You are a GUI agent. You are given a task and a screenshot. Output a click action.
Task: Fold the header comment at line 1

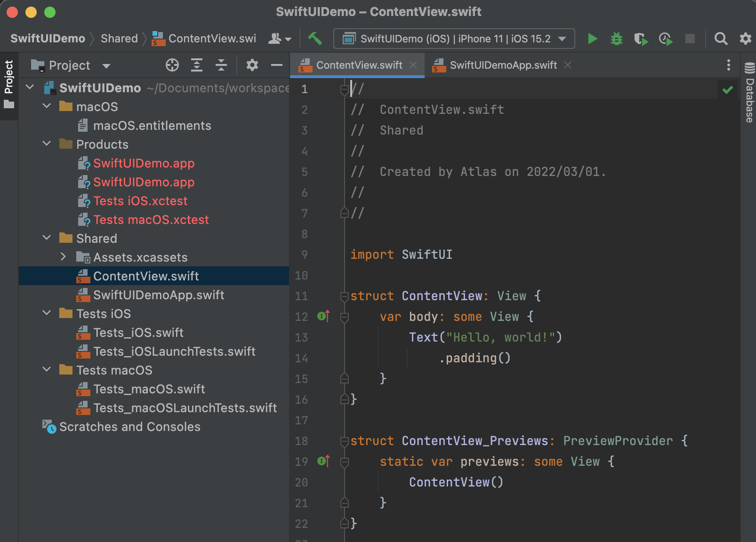click(x=344, y=89)
